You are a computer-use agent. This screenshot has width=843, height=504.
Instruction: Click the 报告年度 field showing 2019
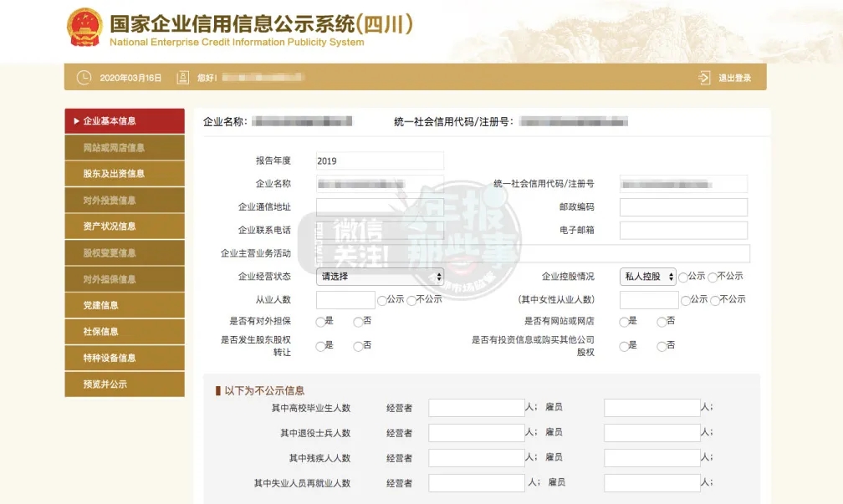pos(380,160)
